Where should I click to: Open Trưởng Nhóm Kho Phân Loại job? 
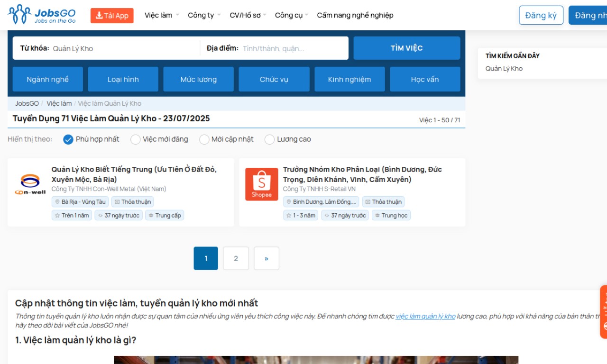363,174
